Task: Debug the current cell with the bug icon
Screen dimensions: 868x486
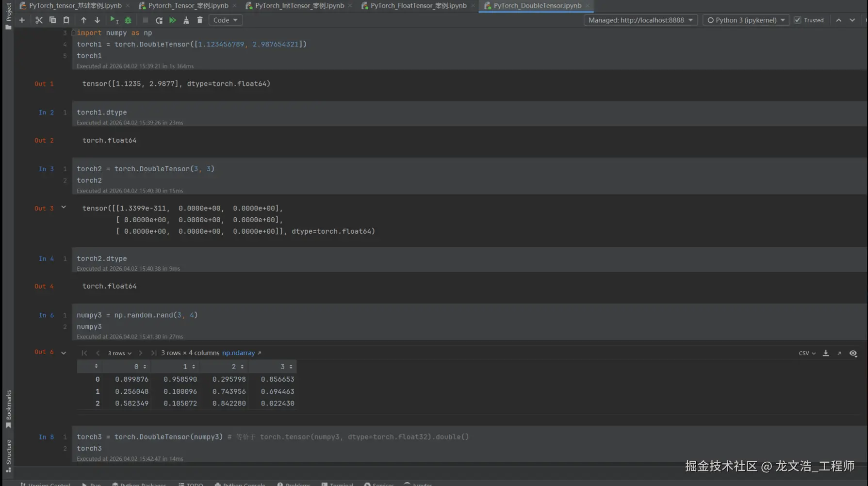Action: [128, 20]
